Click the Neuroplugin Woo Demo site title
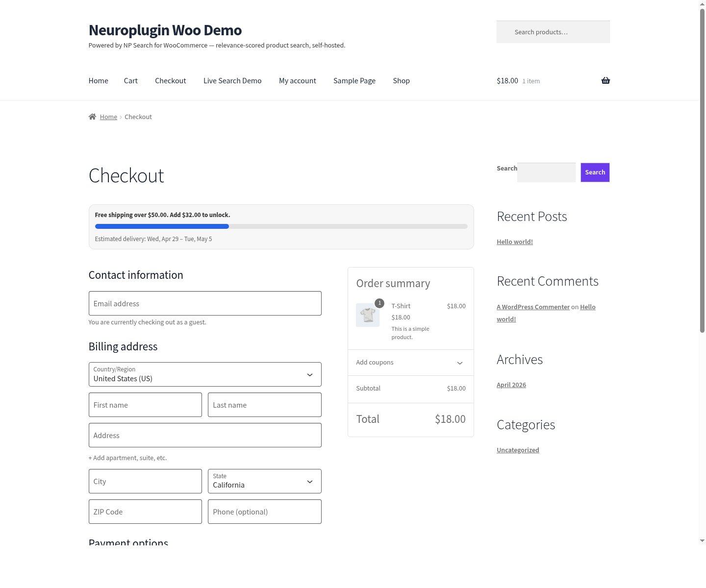This screenshot has width=706, height=588. point(165,30)
